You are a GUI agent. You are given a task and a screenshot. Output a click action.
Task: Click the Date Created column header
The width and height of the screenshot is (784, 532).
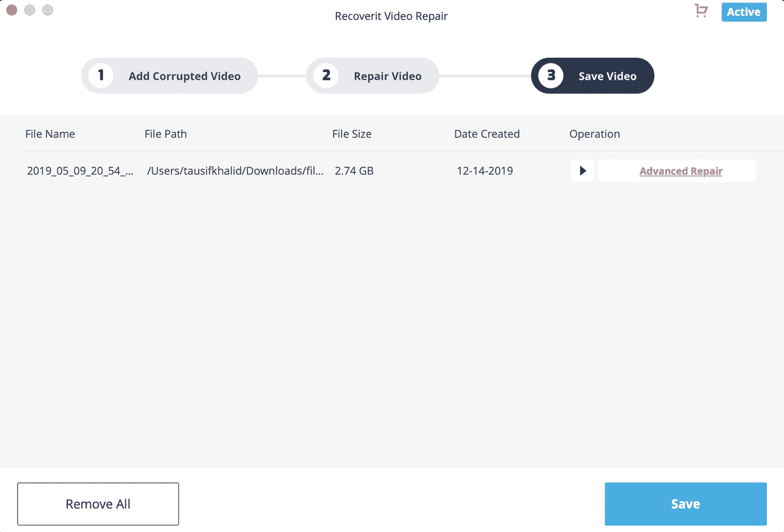(487, 134)
